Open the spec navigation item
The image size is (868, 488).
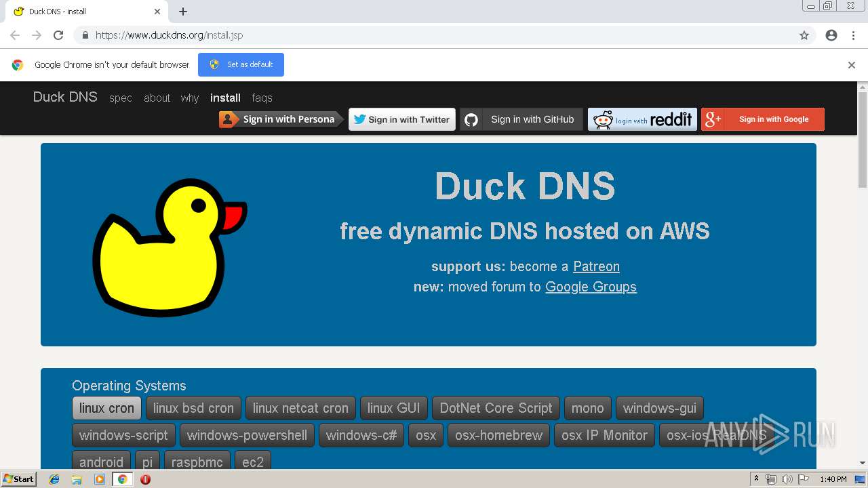pos(121,98)
